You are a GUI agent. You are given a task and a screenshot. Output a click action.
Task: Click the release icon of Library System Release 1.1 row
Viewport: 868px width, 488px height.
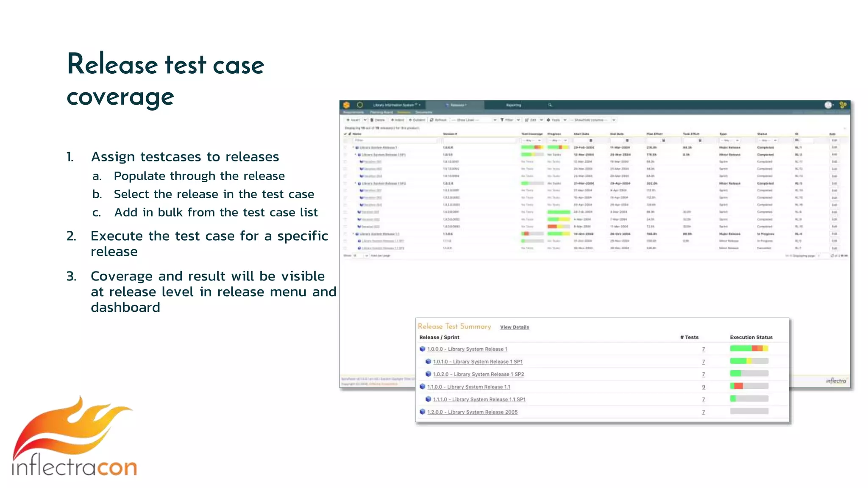[357, 234]
